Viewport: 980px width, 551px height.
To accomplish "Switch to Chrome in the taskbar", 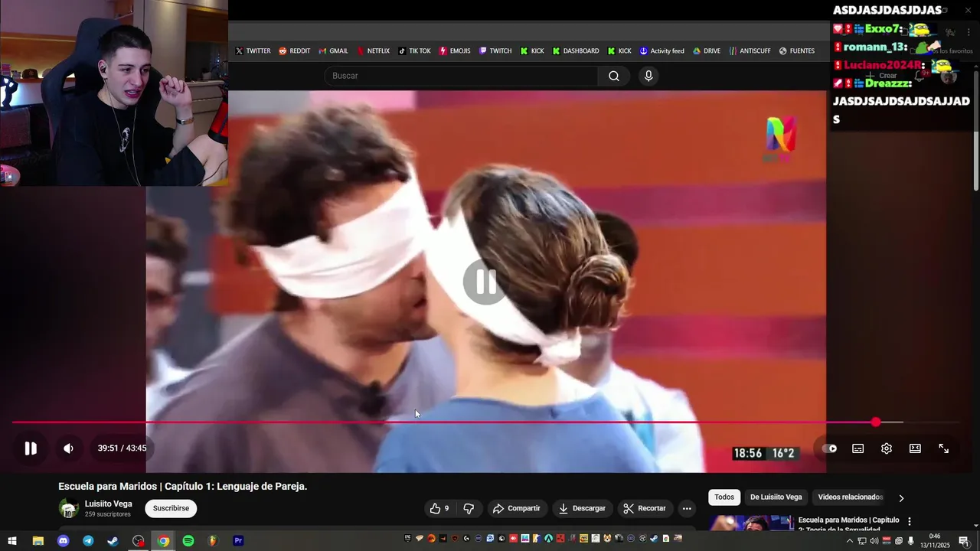I will coord(163,541).
